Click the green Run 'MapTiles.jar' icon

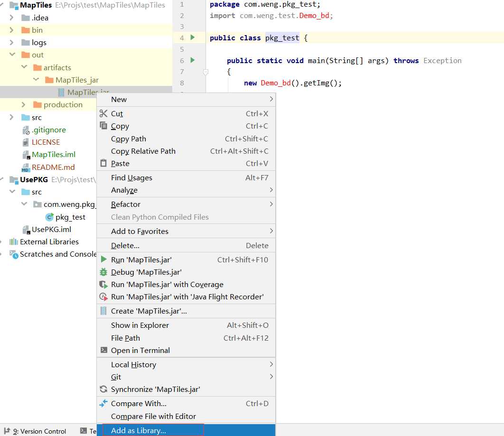click(103, 259)
